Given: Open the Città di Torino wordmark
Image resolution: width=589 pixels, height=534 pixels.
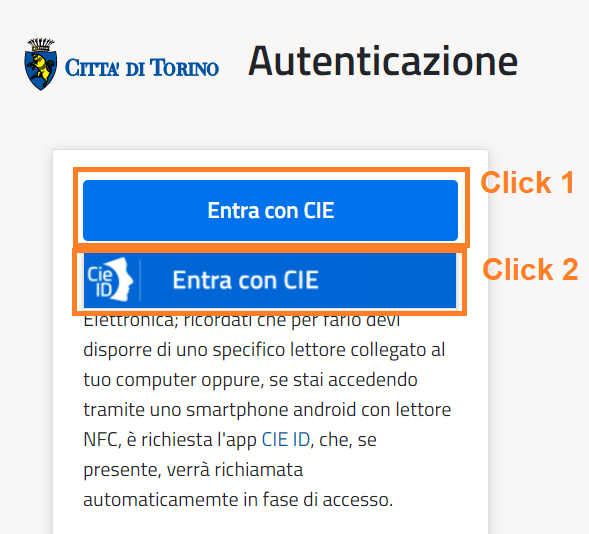Looking at the screenshot, I should tap(142, 68).
